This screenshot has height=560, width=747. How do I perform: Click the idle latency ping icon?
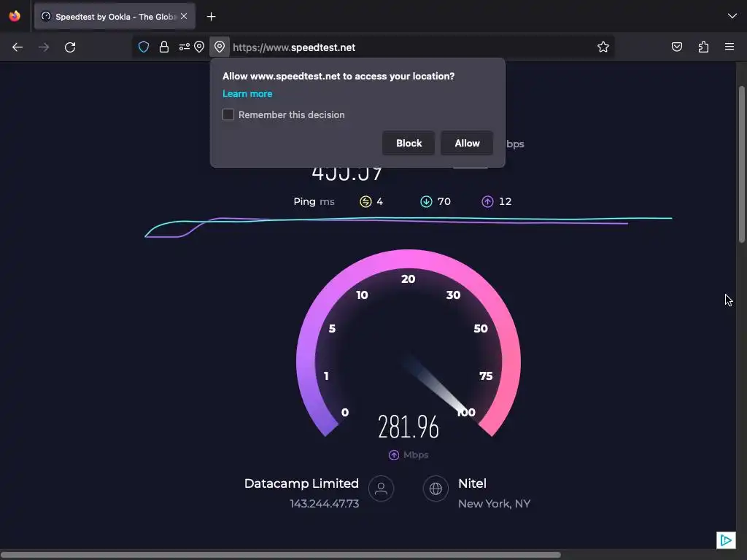(365, 202)
